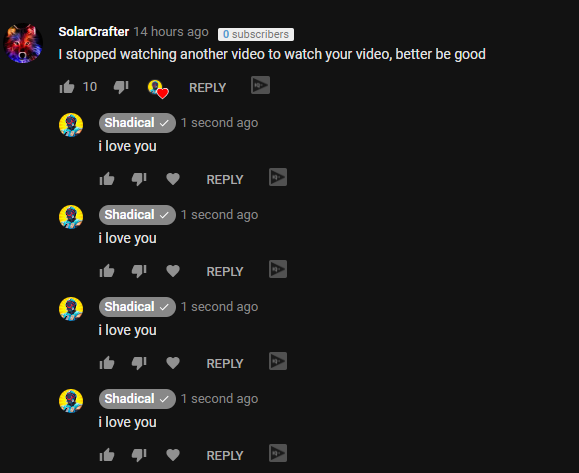Dislike the second Shadical reply
This screenshot has height=473, width=579.
click(139, 271)
